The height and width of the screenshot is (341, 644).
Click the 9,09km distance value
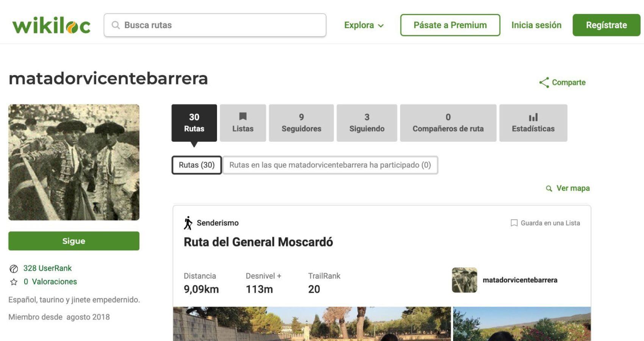coord(201,289)
